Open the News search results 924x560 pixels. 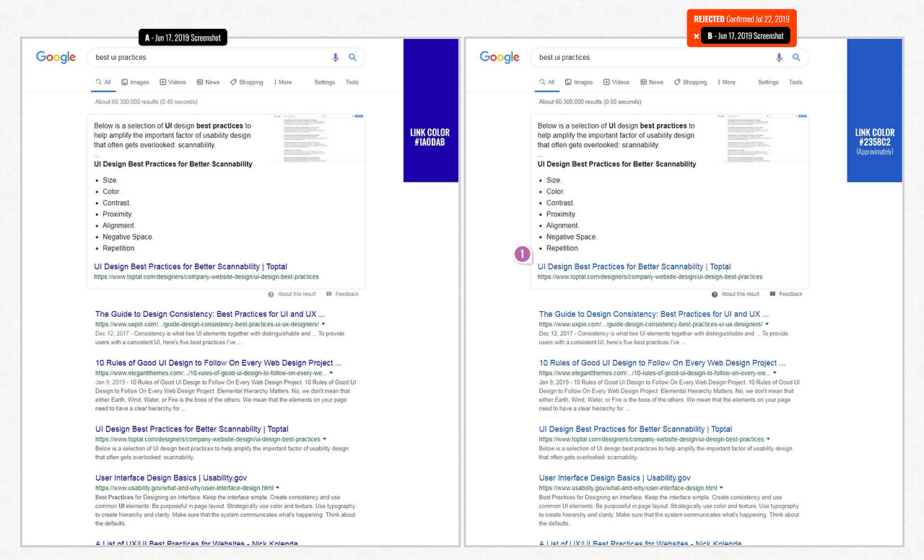click(x=208, y=82)
